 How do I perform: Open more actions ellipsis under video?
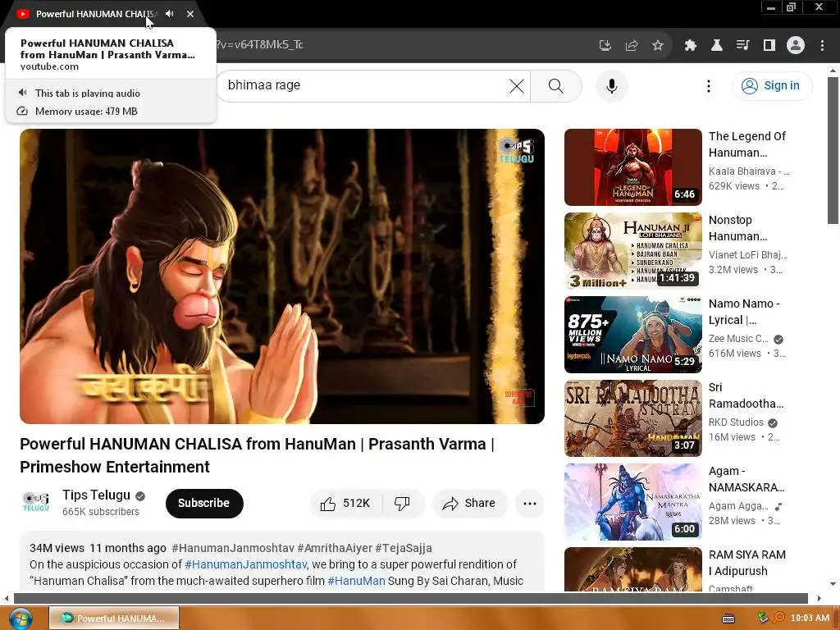click(x=530, y=503)
